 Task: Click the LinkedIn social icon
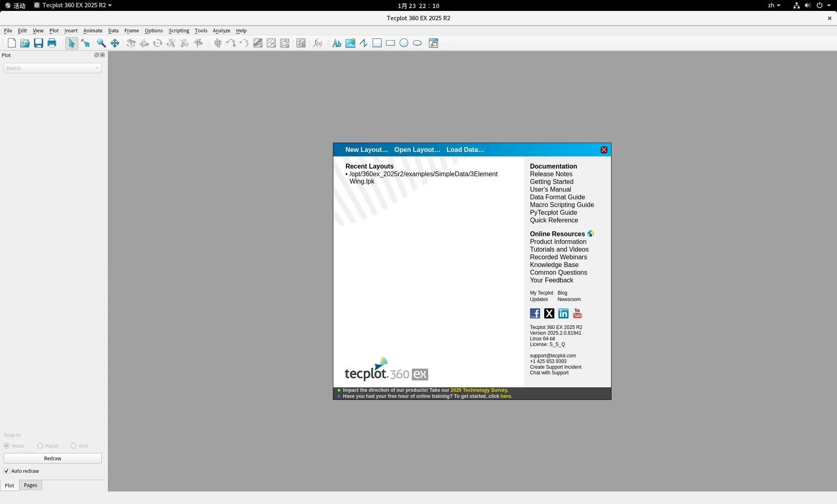tap(563, 313)
